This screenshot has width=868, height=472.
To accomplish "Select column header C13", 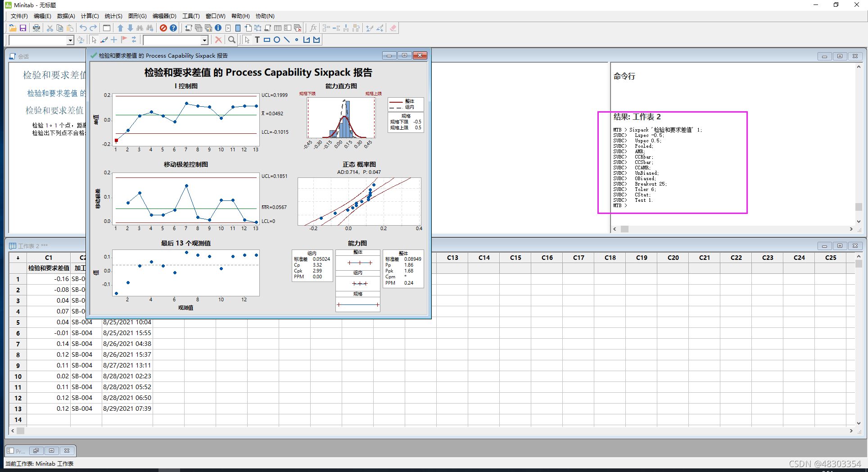I will [x=452, y=258].
